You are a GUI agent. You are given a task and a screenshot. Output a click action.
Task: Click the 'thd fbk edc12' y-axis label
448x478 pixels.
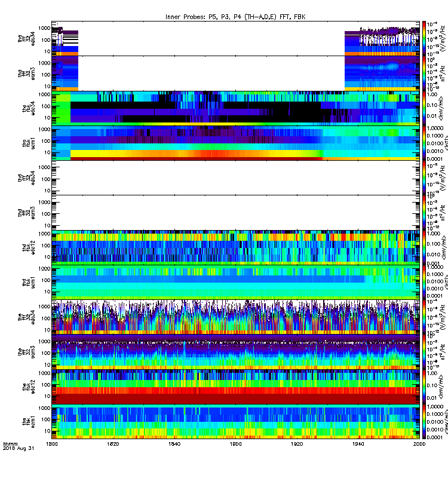pyautogui.click(x=28, y=247)
